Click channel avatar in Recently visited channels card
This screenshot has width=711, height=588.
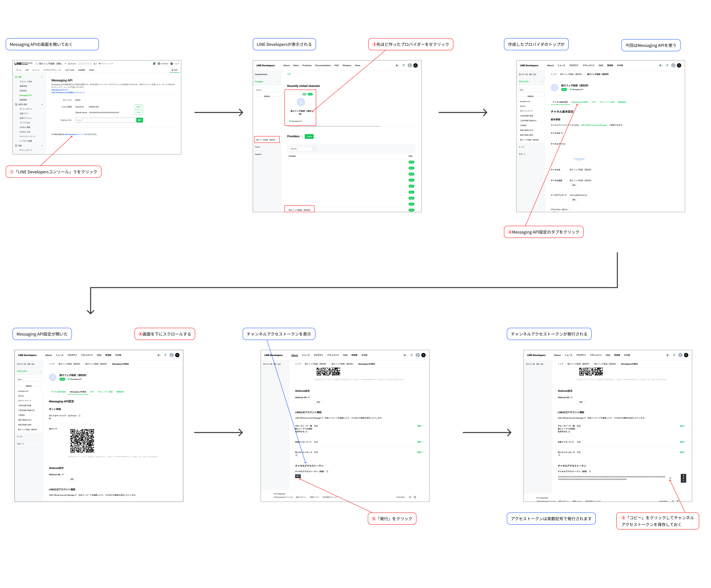(301, 102)
